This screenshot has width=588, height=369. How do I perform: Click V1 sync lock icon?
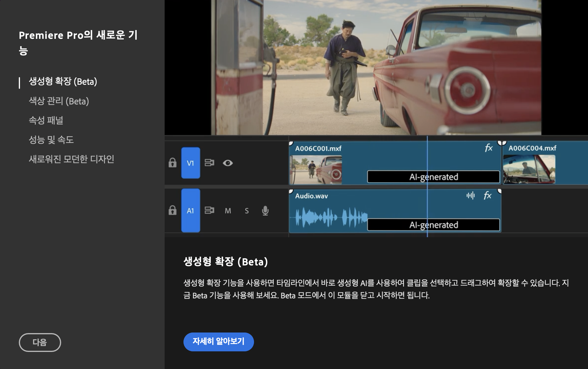(x=209, y=163)
